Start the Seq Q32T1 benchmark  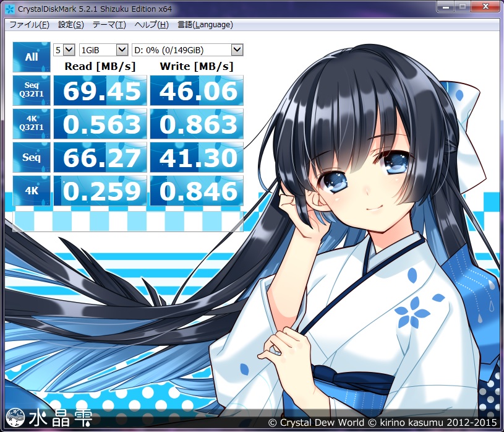[32, 90]
